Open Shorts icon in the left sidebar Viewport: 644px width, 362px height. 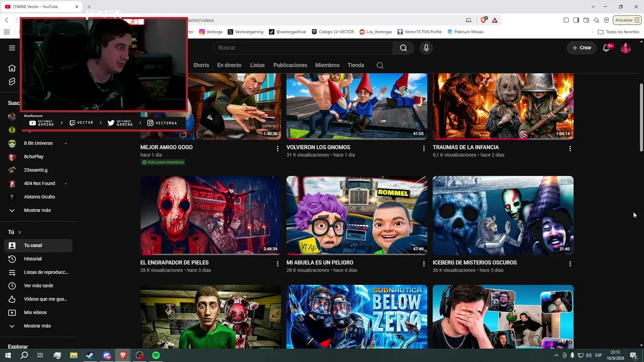12,81
